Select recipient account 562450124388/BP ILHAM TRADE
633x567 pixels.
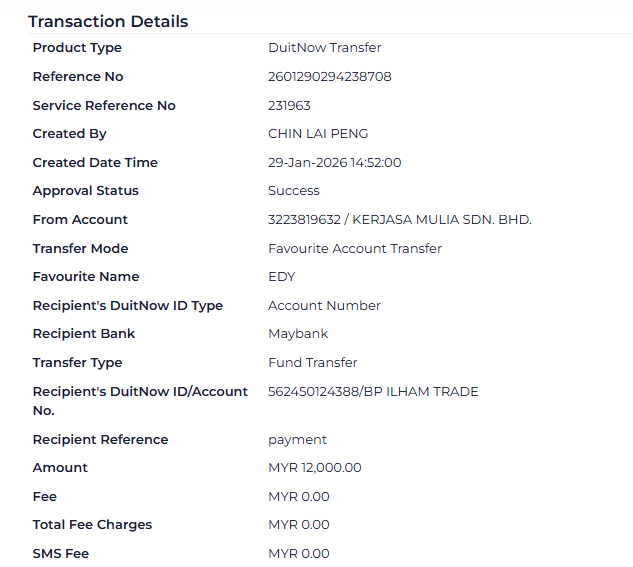373,392
